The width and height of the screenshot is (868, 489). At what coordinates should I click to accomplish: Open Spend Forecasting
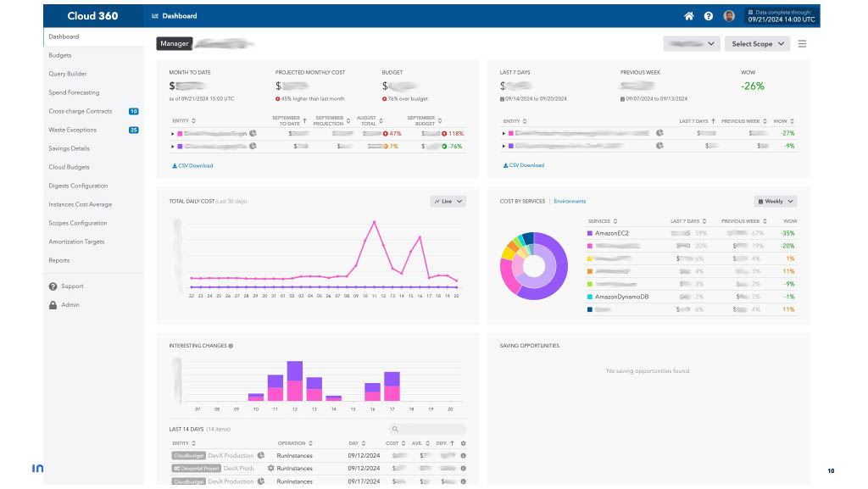tap(74, 92)
